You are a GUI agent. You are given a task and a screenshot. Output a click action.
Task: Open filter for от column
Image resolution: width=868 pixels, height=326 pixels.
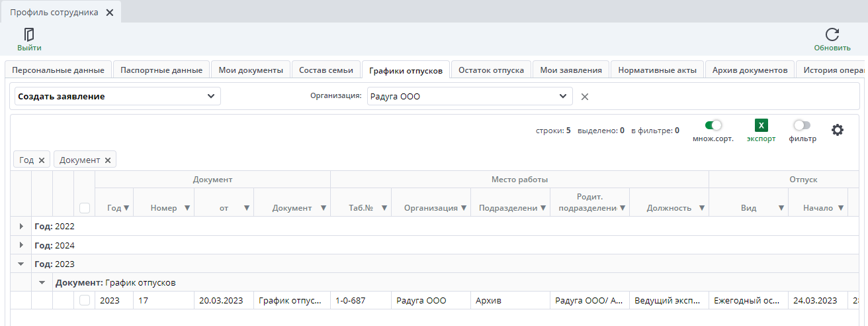pyautogui.click(x=247, y=208)
